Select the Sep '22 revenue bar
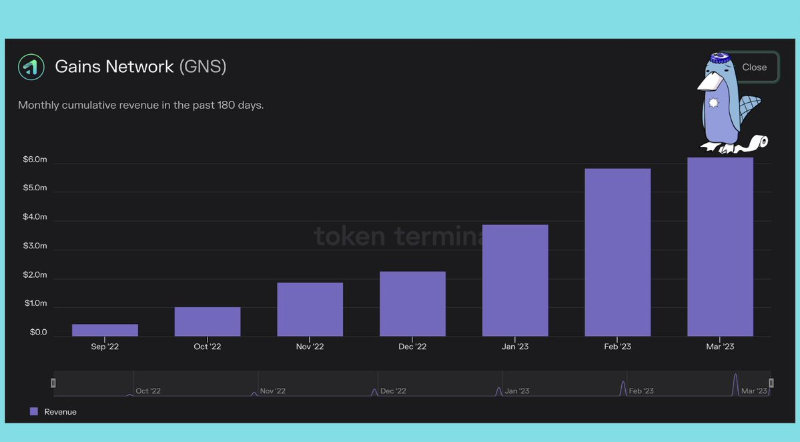Image resolution: width=800 pixels, height=442 pixels. pos(105,329)
